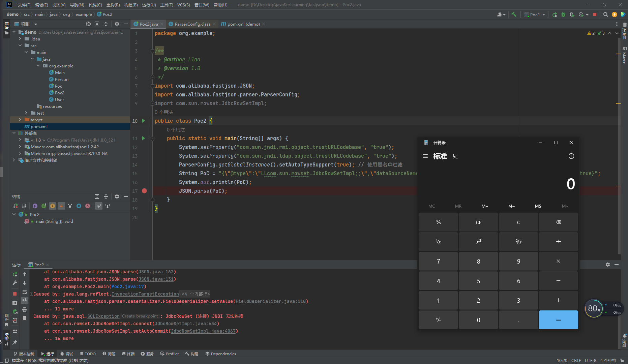628x364 pixels.
Task: Open JdbcRowSetImpl.java:634 link in console
Action: [185, 324]
